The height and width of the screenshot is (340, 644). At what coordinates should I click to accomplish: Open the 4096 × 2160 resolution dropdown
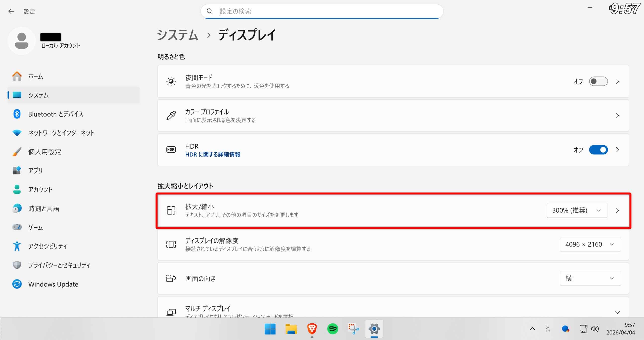pos(590,244)
